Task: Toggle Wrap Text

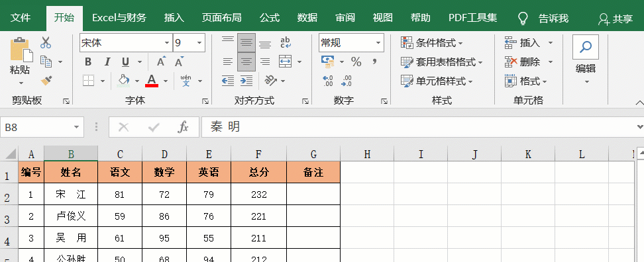Action: tap(285, 42)
